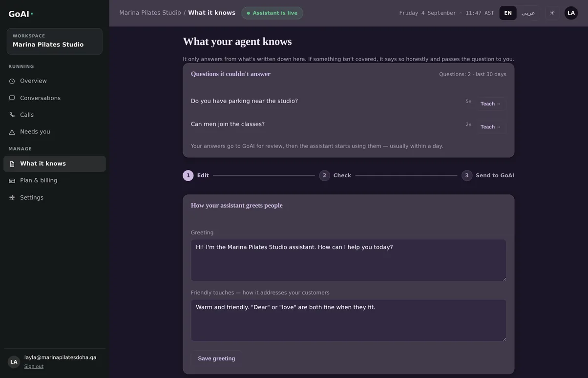Image resolution: width=588 pixels, height=378 pixels.
Task: Open Settings in the sidebar
Action: click(55, 198)
